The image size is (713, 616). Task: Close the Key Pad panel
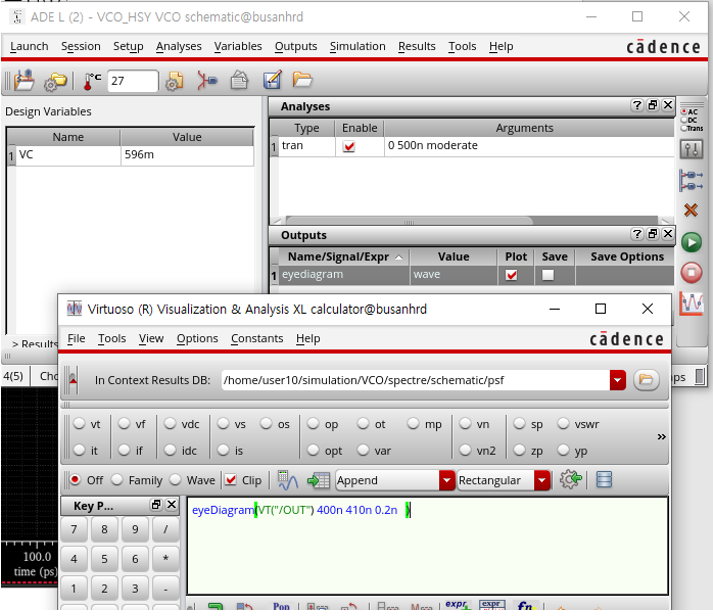pos(171,505)
